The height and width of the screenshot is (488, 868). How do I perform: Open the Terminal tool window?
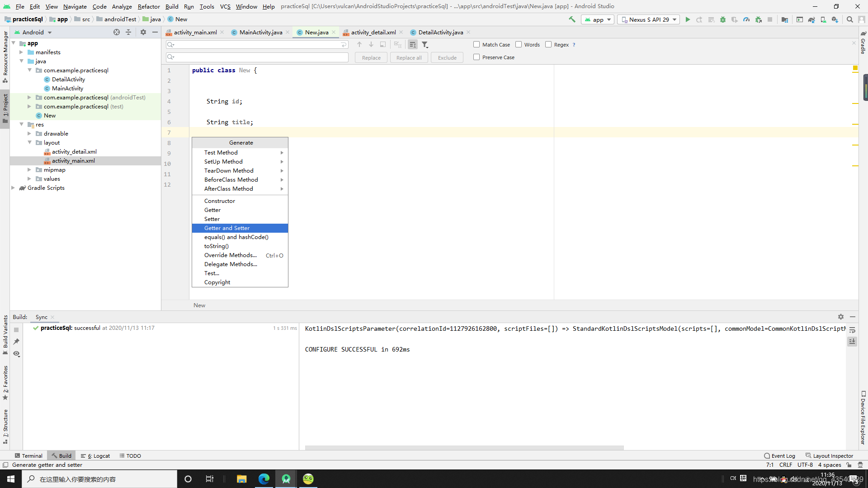28,455
